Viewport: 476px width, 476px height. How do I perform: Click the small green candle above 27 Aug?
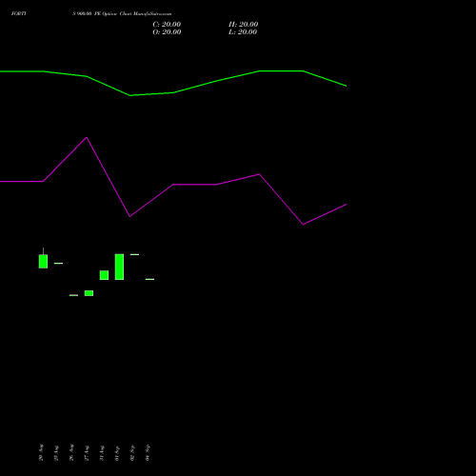89,293
